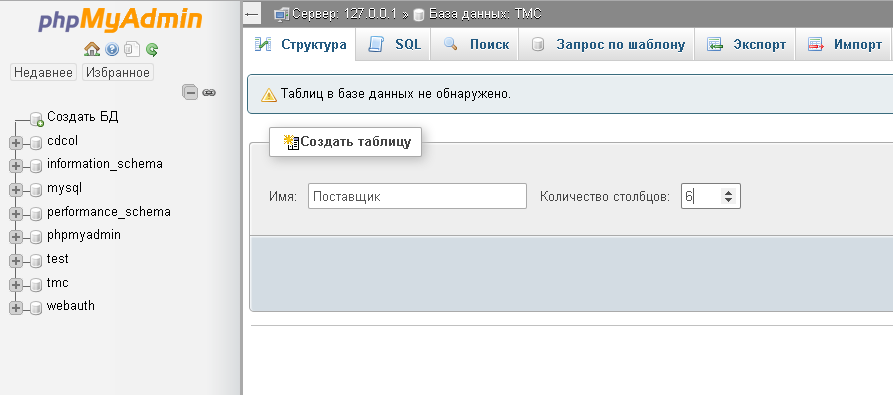Open the performance_schema database
The width and height of the screenshot is (893, 395).
109,212
